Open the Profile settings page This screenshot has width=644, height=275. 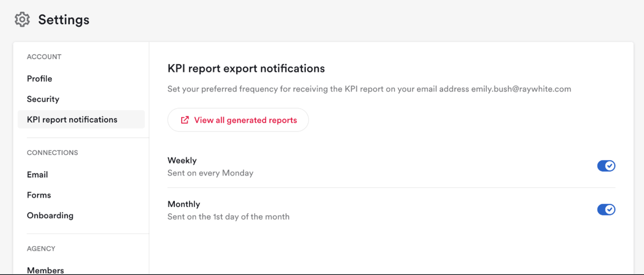pyautogui.click(x=39, y=79)
